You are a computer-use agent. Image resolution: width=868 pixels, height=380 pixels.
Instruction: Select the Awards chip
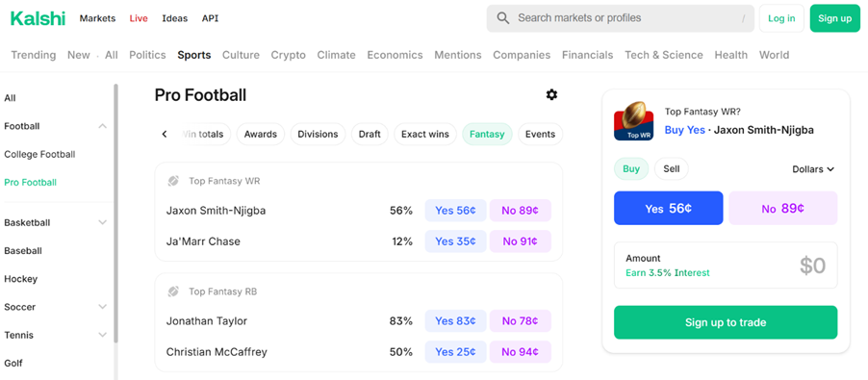[x=260, y=134]
